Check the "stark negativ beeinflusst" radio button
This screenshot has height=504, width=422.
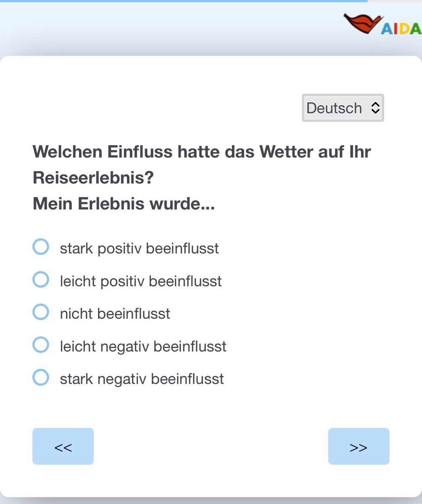point(41,378)
